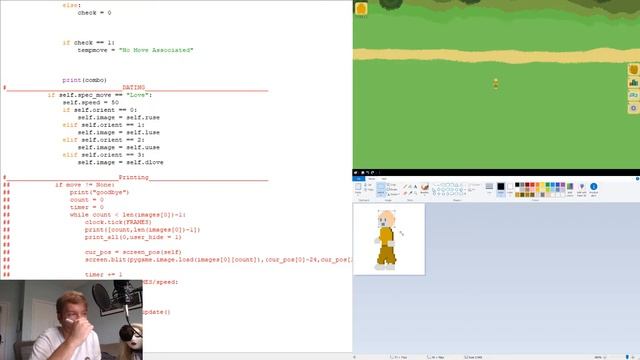Viewport: 640px width, 360px height.
Task: Click the 'self.image = self.dlove' code line
Action: pos(120,162)
